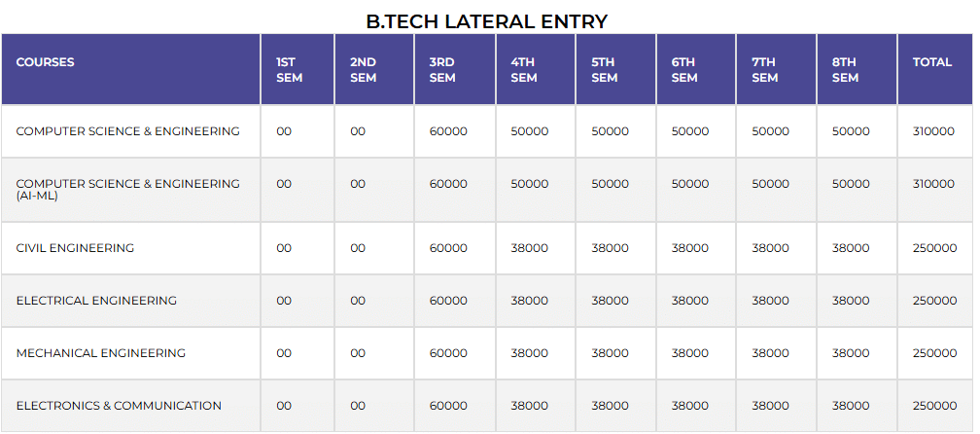
Task: Click the 8TH SEM column header
Action: click(x=845, y=70)
